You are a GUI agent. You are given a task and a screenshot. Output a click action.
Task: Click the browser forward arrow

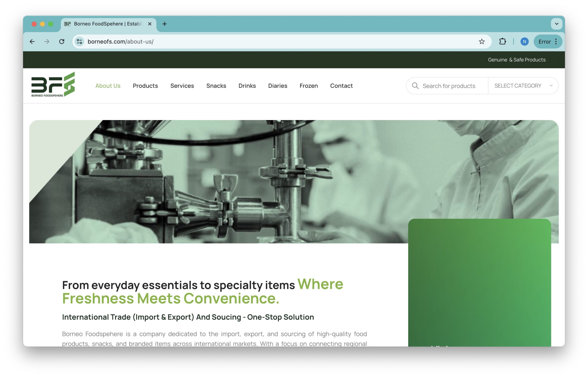(47, 42)
